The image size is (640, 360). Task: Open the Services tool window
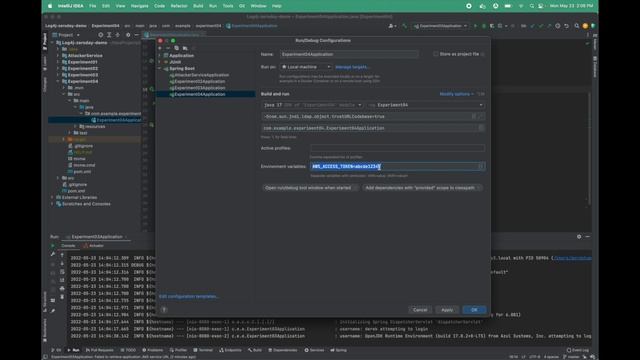point(314,350)
